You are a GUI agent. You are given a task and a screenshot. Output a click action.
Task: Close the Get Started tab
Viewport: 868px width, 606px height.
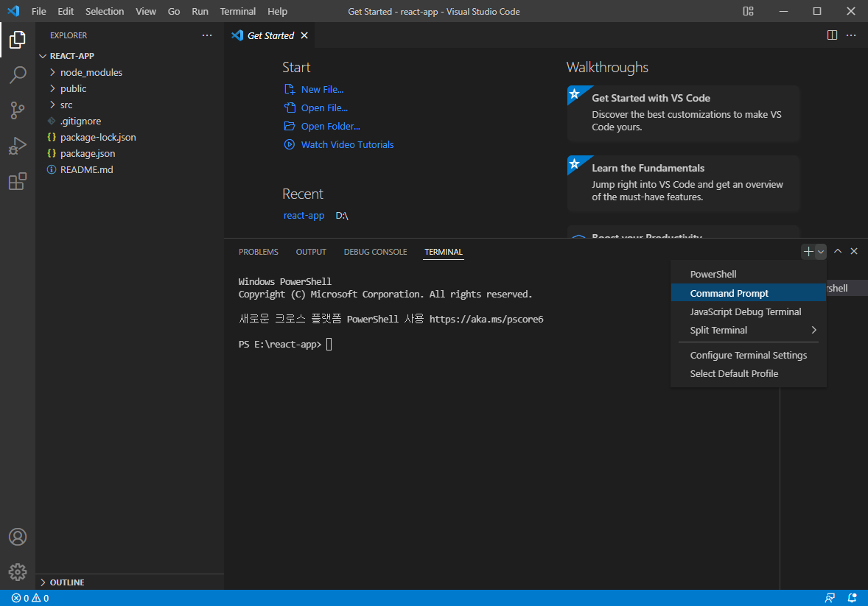pos(304,35)
